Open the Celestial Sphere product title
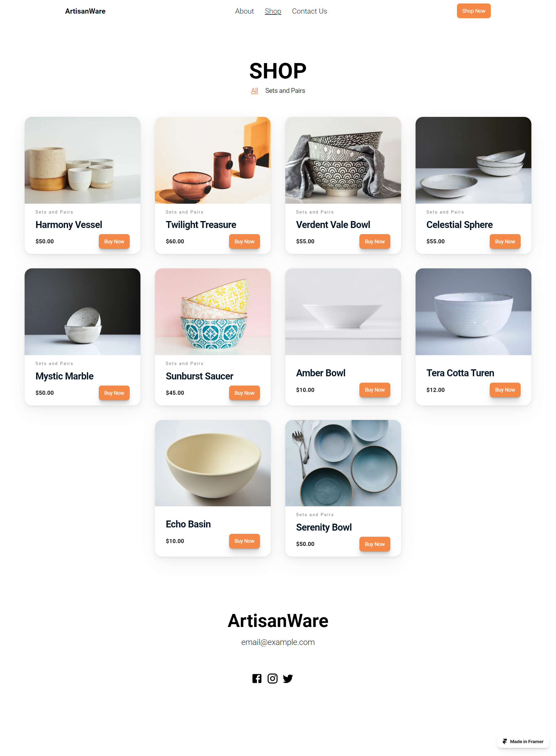This screenshot has height=756, width=556. 459,225
